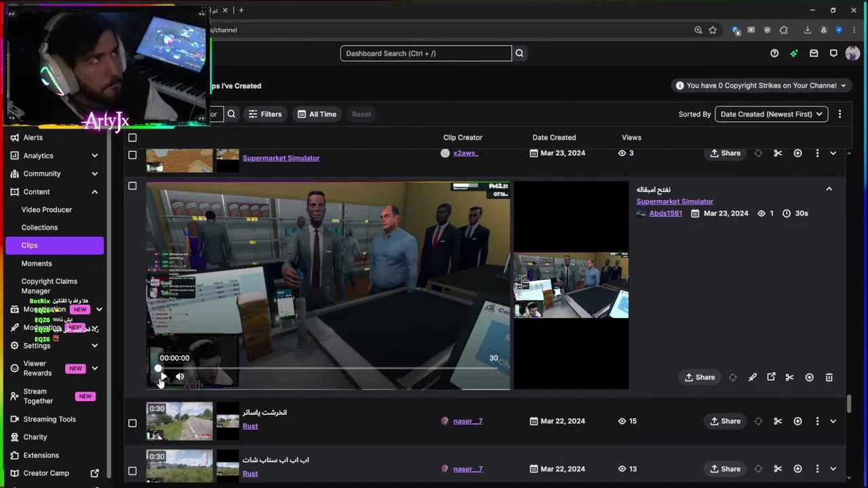Click plus circle on naser__7 15-views row
This screenshot has height=488, width=868.
pos(797,421)
